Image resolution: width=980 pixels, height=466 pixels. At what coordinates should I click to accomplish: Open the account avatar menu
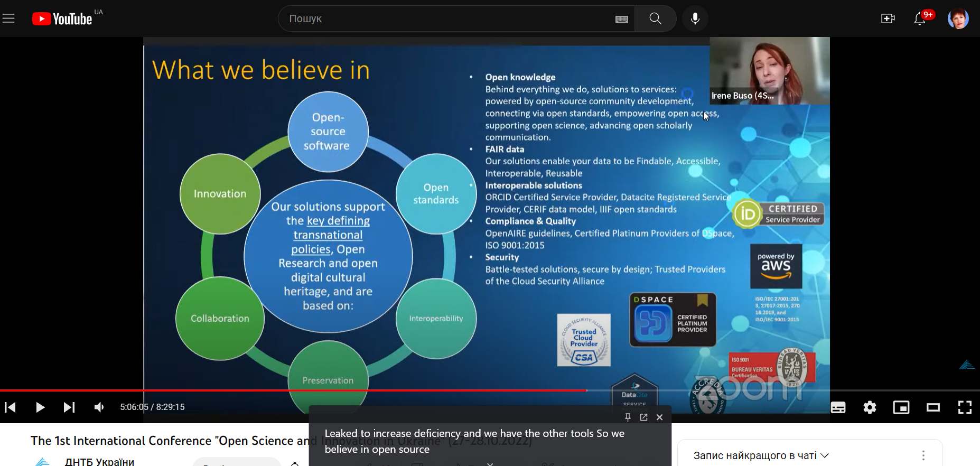(x=958, y=18)
